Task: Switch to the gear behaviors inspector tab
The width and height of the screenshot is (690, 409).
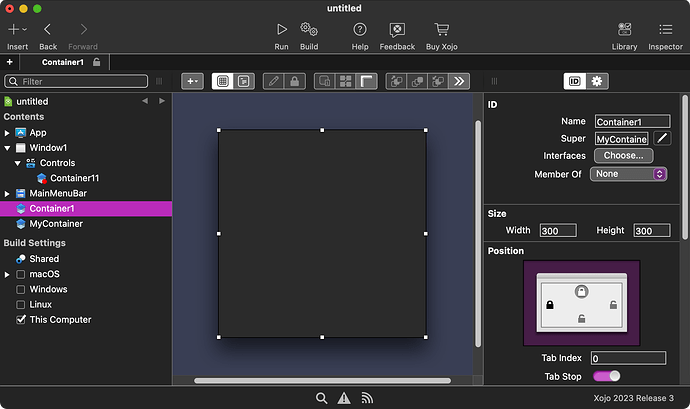Action: tap(597, 81)
